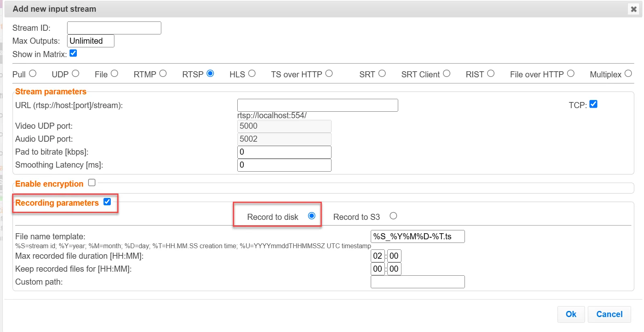Pick the SRT Client option
Screen dimensions: 644x332
coord(446,73)
